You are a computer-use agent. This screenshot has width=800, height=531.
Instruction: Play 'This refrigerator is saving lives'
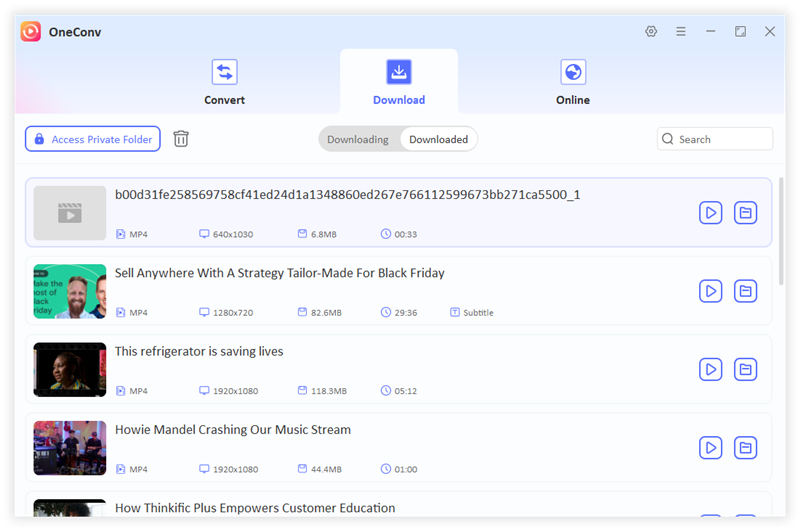(710, 369)
